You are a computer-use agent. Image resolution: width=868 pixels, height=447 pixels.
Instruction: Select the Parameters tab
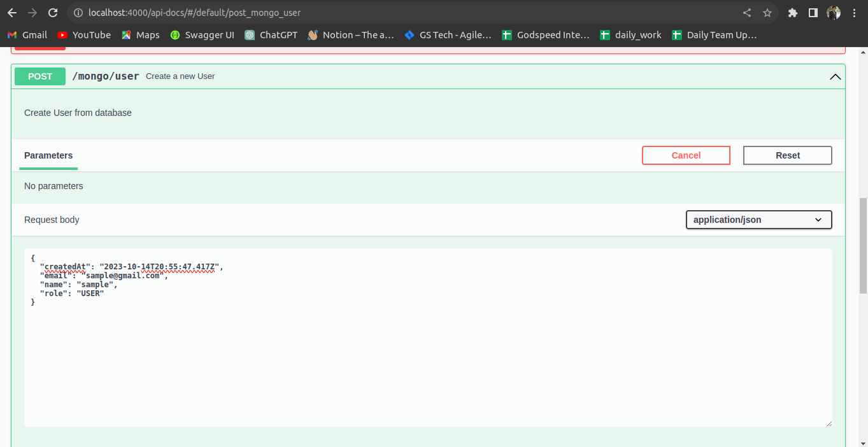(x=48, y=155)
